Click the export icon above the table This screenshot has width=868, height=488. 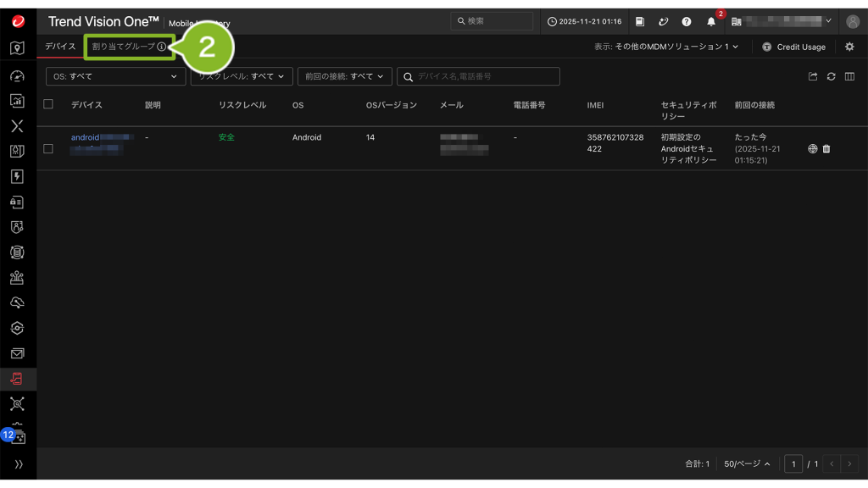[813, 76]
